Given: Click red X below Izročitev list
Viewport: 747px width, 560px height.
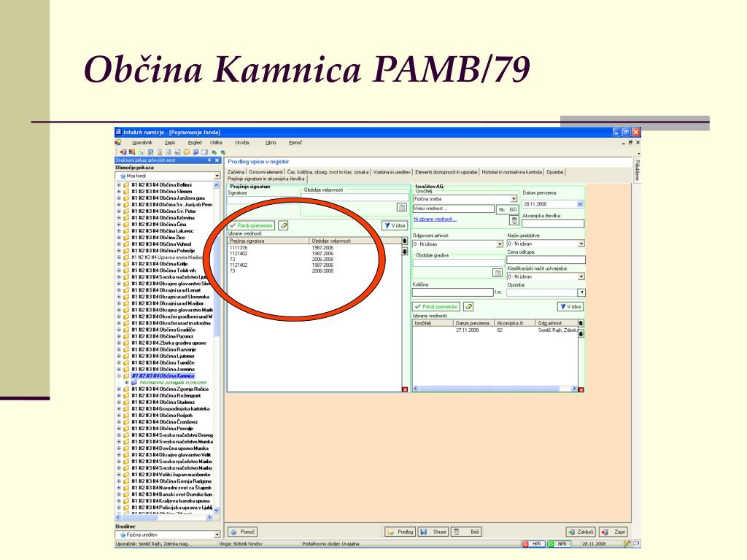Looking at the screenshot, I should click(x=581, y=389).
